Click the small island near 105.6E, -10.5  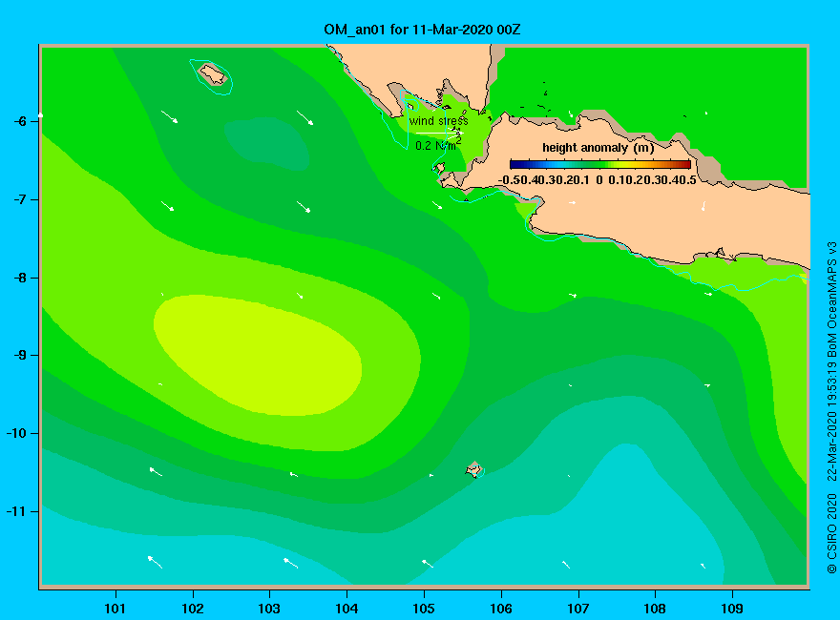tap(474, 470)
